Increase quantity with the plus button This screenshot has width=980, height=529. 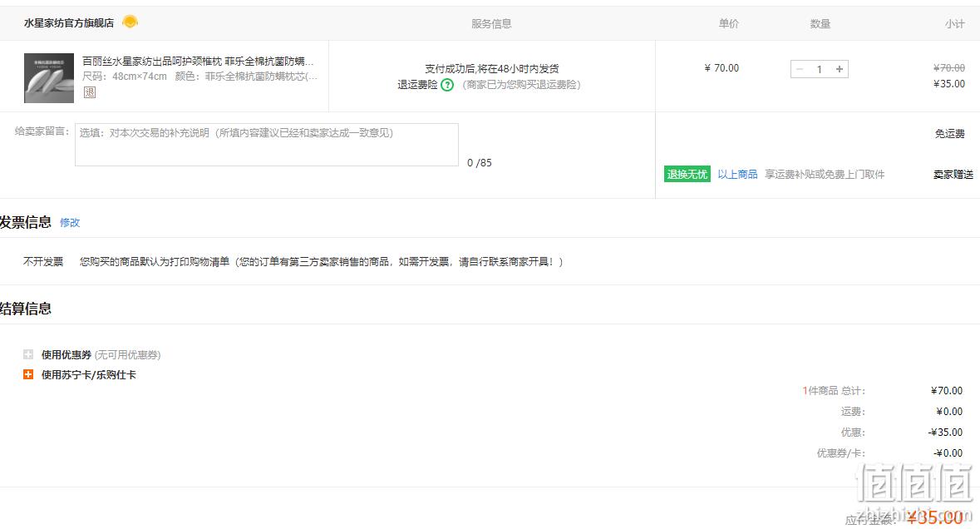point(840,69)
